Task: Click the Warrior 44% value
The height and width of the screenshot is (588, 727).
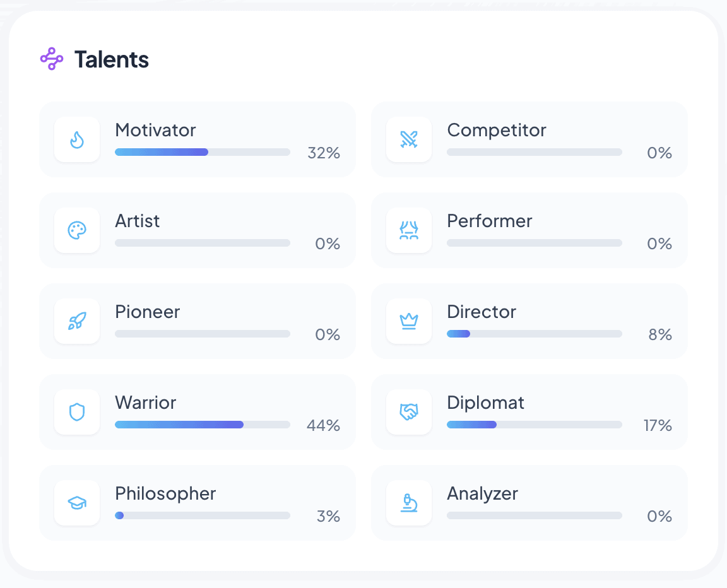Action: 323,426
